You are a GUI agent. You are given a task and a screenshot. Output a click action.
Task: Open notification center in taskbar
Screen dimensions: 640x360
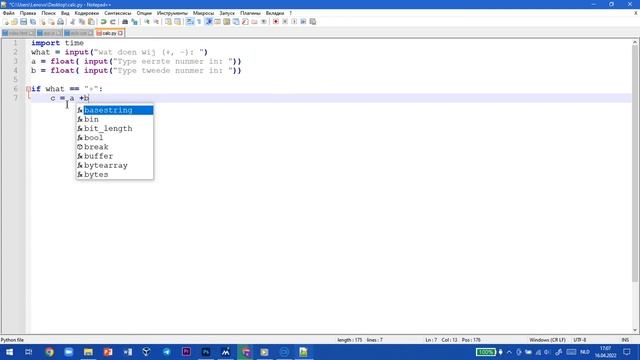click(x=627, y=352)
